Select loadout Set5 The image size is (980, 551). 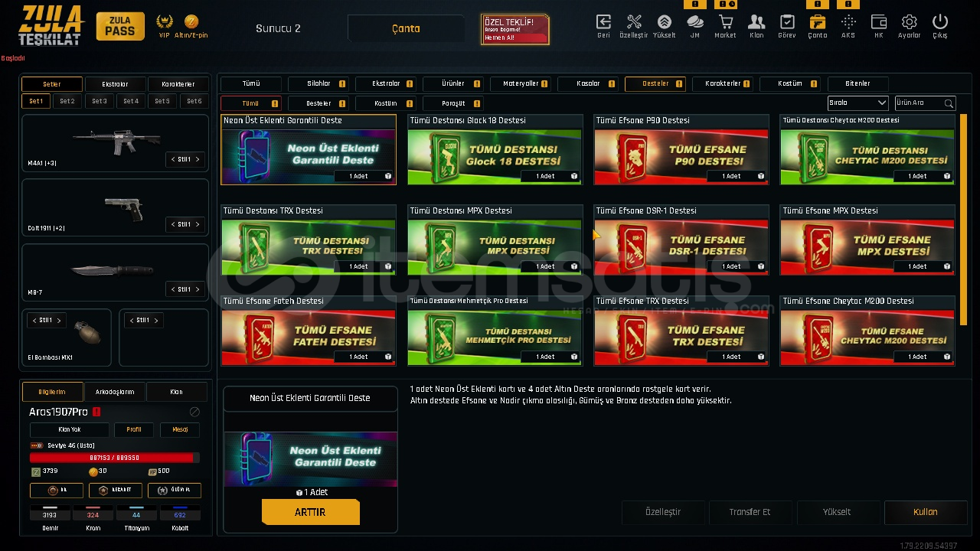click(162, 101)
